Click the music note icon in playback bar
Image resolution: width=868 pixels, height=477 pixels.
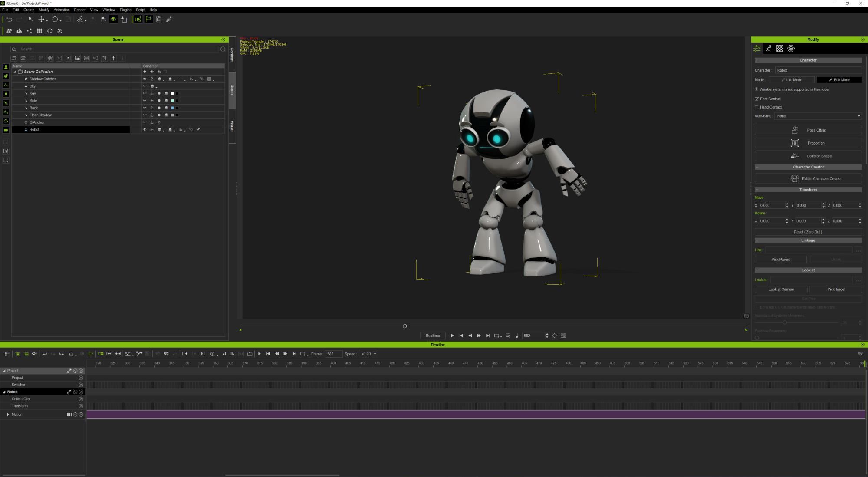pyautogui.click(x=517, y=336)
